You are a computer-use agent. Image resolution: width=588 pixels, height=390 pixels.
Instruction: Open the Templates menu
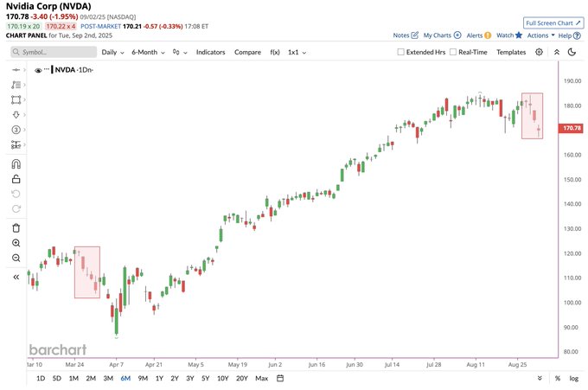511,52
